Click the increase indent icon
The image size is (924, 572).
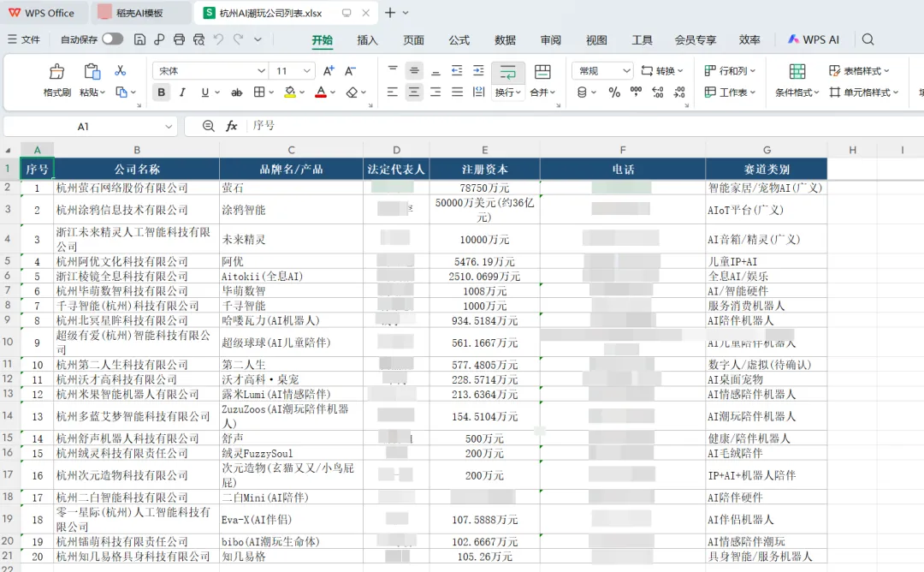coord(478,70)
